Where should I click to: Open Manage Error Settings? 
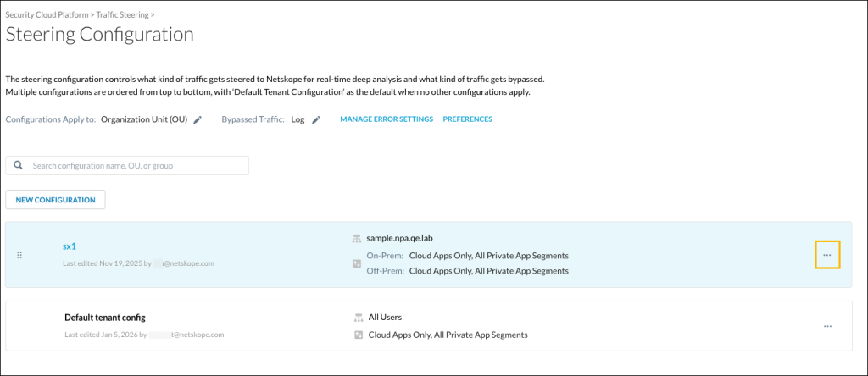[x=387, y=119]
